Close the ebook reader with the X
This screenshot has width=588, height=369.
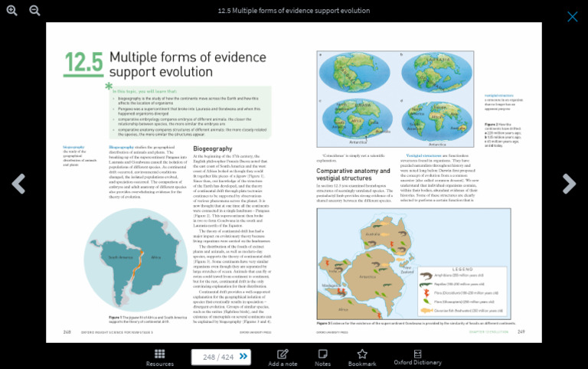(572, 17)
